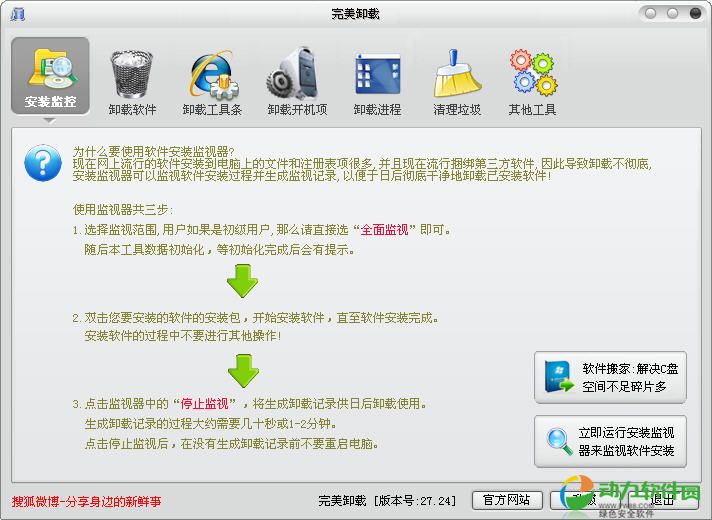Click the red 停止监视 text

[204, 404]
